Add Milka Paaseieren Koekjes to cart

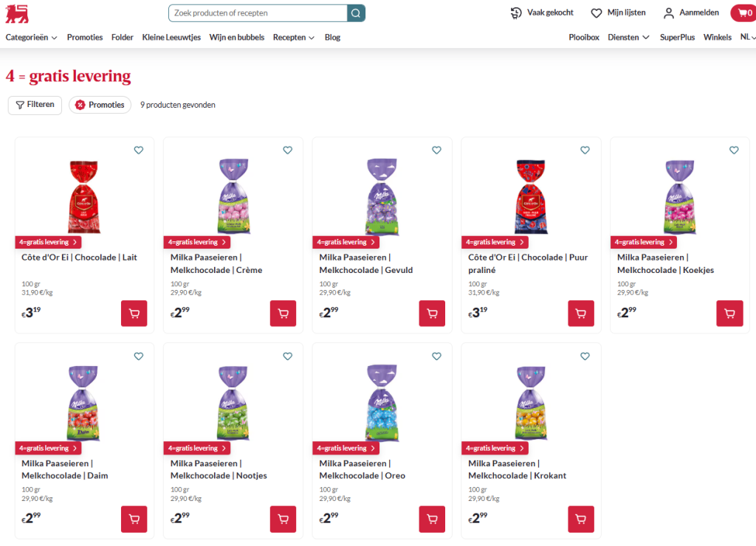click(x=730, y=314)
